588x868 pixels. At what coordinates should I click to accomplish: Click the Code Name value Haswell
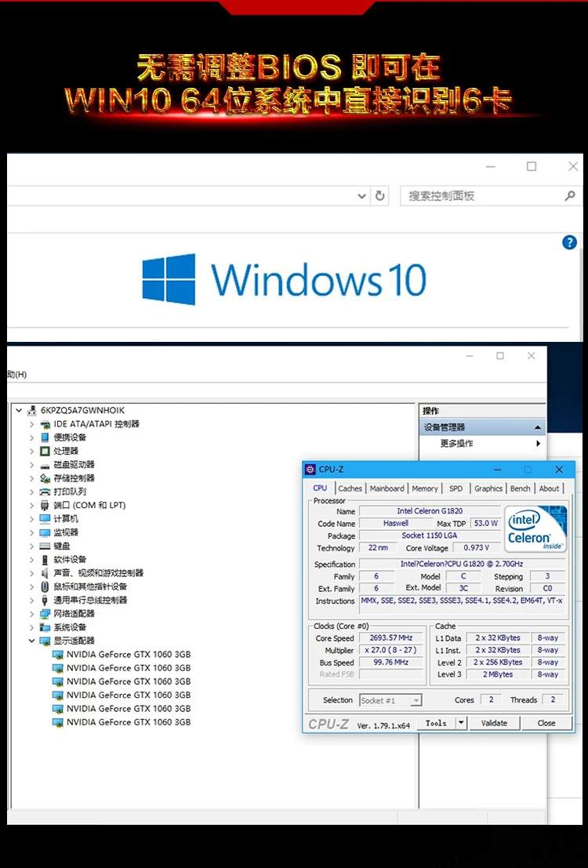point(396,523)
